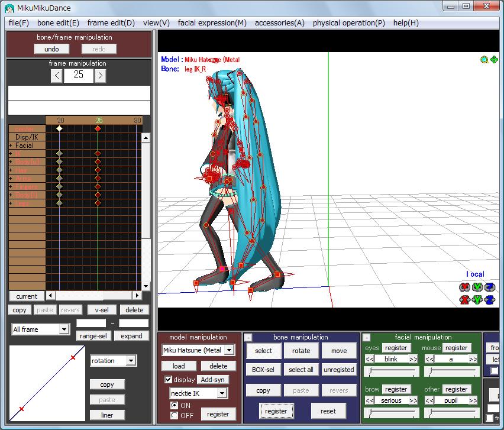Click the green Y-axis rotation icon

[477, 287]
